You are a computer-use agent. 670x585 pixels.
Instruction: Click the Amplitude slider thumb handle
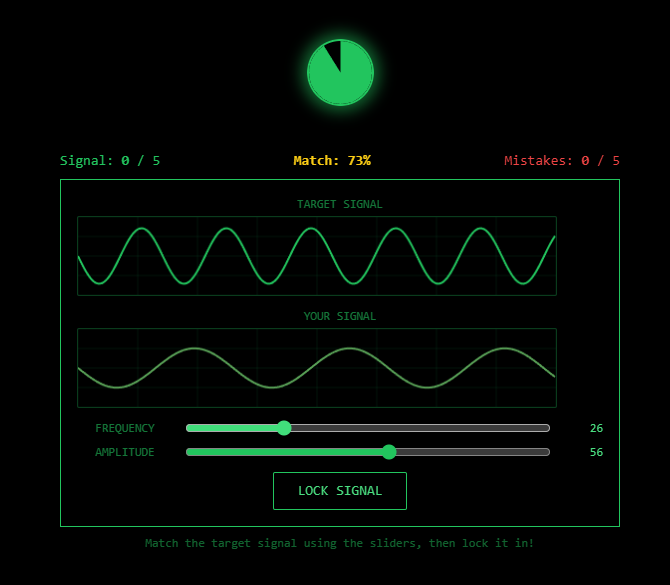389,452
